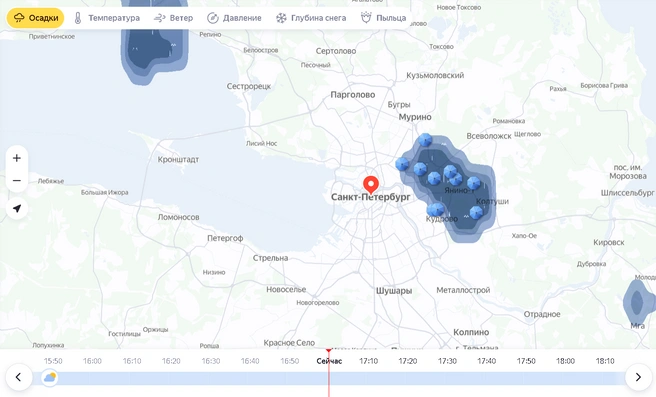The image size is (656, 397).
Task: Click the snowflake icon beside Глубина снега
Action: [281, 18]
